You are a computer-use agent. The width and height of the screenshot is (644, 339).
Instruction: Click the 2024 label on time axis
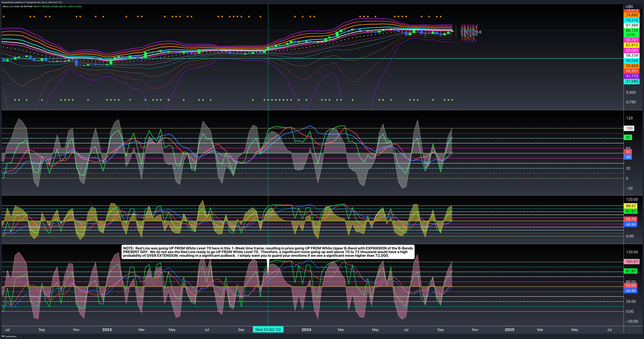(x=306, y=330)
